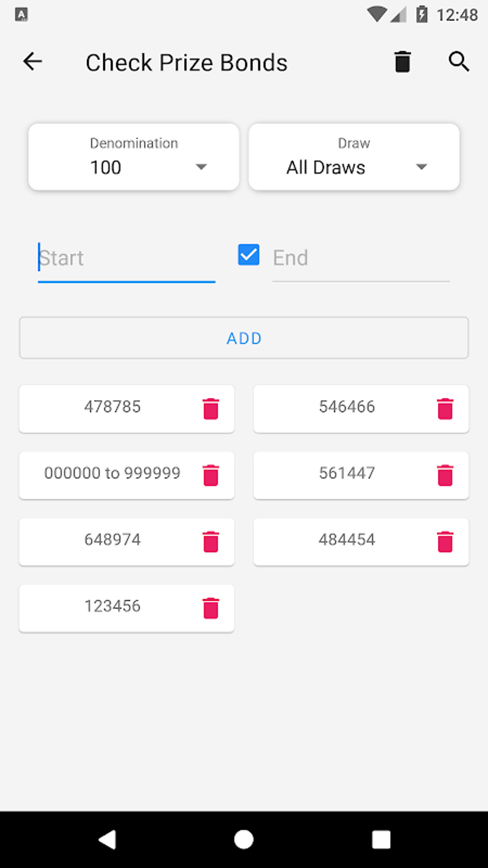Viewport: 488px width, 868px height.
Task: Toggle the End range checkbox
Action: 248,256
